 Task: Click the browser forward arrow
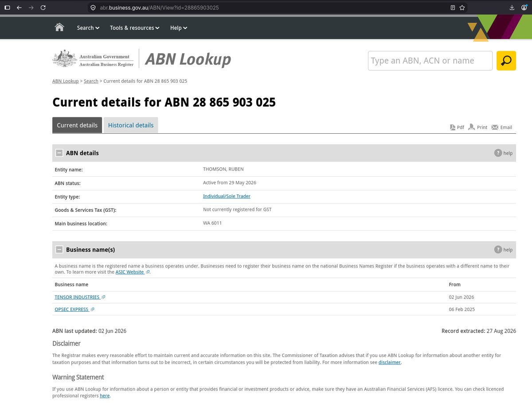31,8
